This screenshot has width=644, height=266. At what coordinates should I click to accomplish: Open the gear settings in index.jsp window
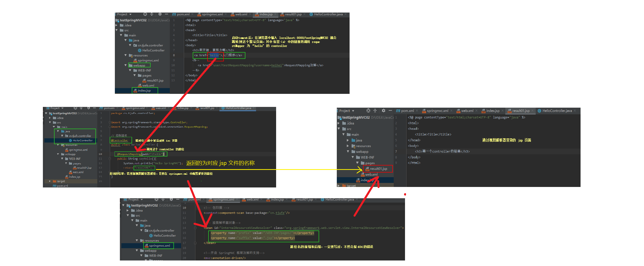click(160, 14)
